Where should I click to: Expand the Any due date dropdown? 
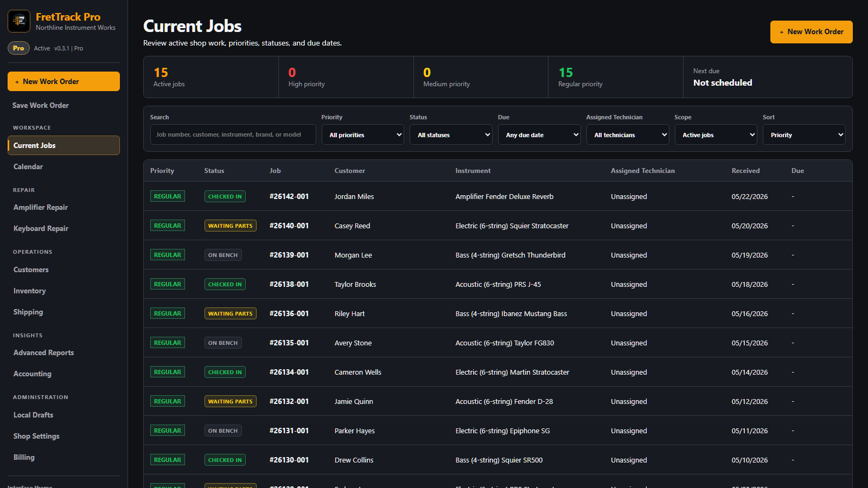click(x=539, y=134)
